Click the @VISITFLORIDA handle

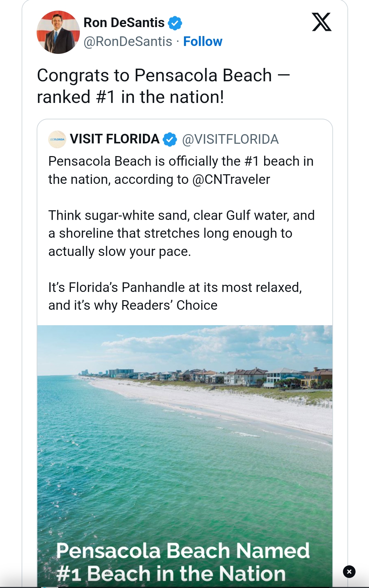(230, 139)
